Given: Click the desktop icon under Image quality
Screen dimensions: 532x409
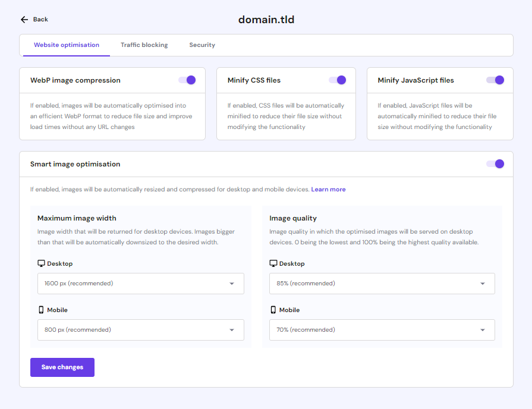Looking at the screenshot, I should [x=273, y=263].
